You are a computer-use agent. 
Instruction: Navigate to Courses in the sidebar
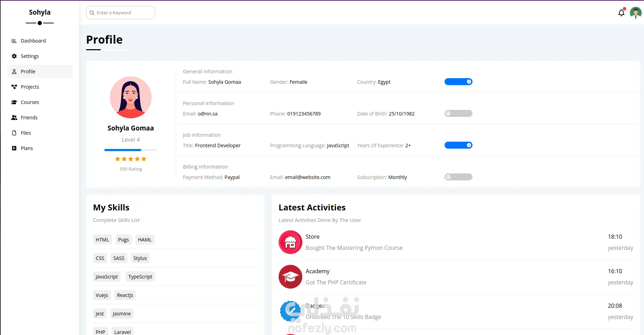click(x=40, y=102)
